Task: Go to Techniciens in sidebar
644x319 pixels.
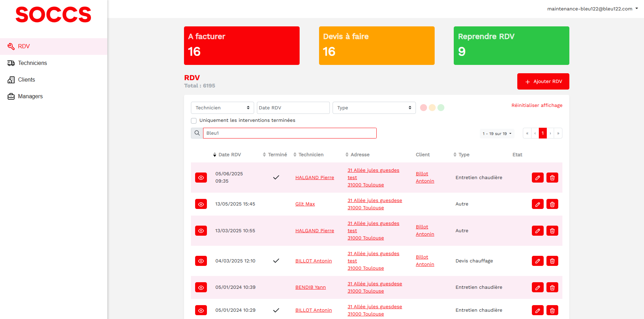Action: (x=32, y=63)
